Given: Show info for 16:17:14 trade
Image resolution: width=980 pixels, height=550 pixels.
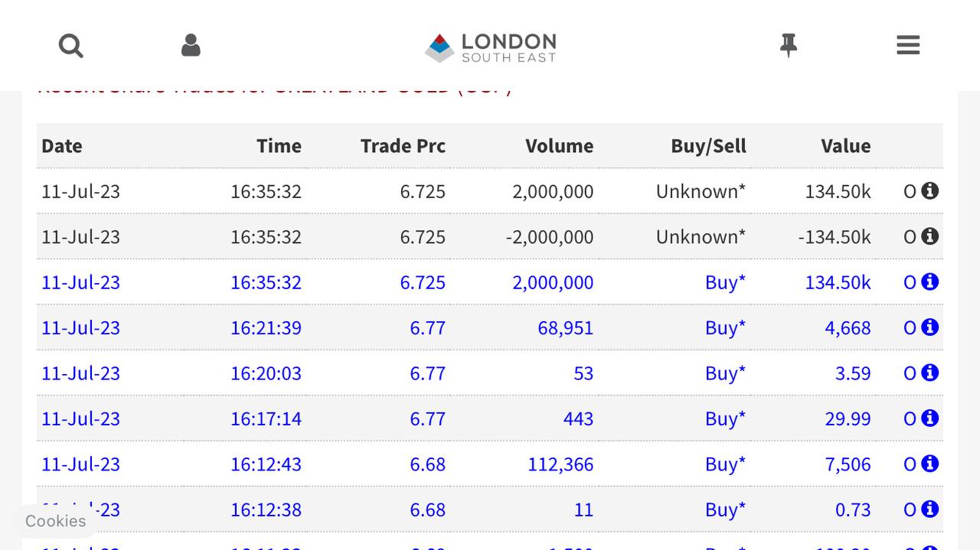Looking at the screenshot, I should click(x=930, y=418).
